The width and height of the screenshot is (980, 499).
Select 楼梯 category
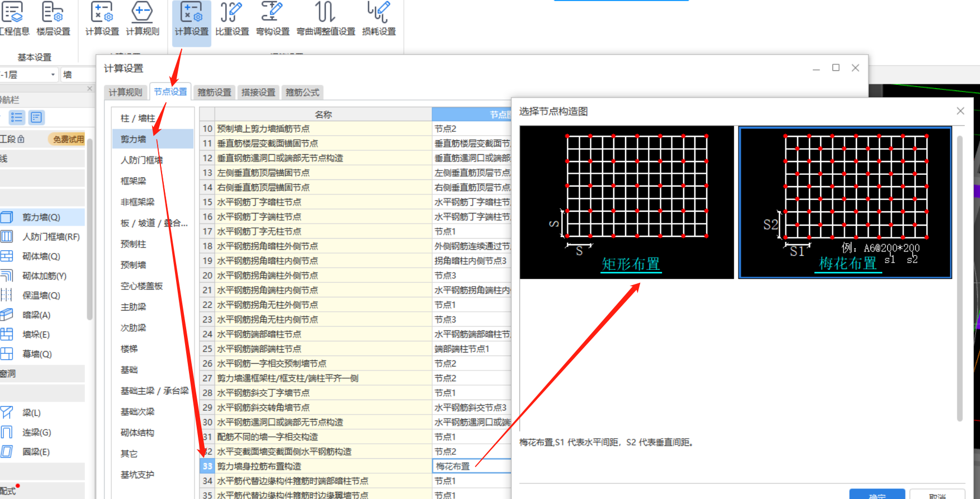pyautogui.click(x=153, y=349)
